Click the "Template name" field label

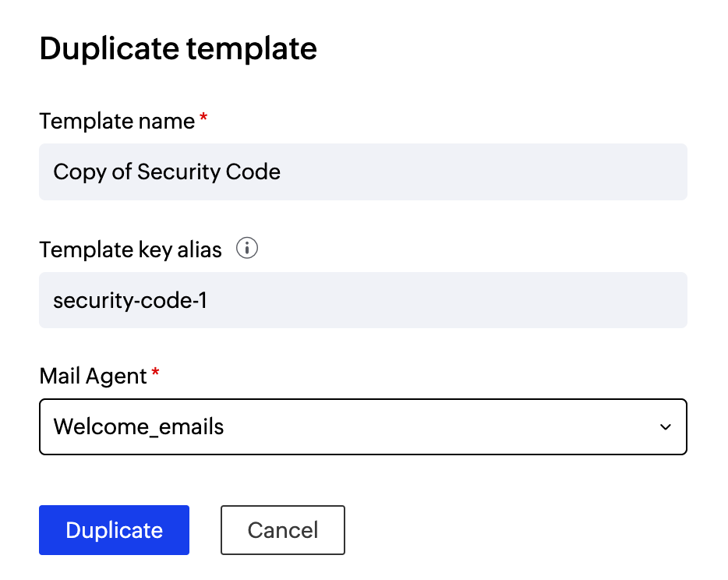117,122
